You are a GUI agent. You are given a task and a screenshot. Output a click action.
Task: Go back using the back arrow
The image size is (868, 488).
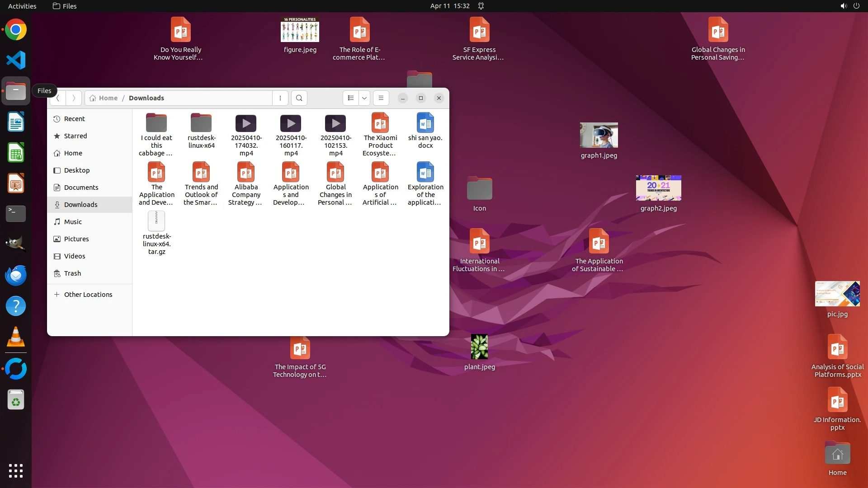[58, 98]
